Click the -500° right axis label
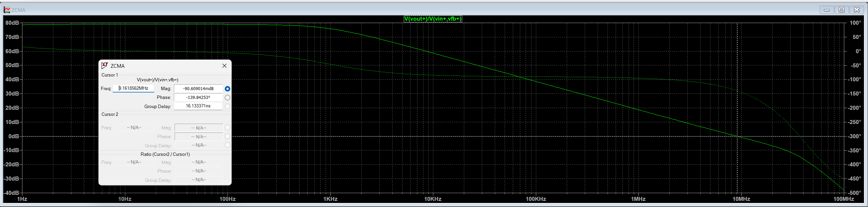Screen dimensions: 868x207 pyautogui.click(x=854, y=193)
